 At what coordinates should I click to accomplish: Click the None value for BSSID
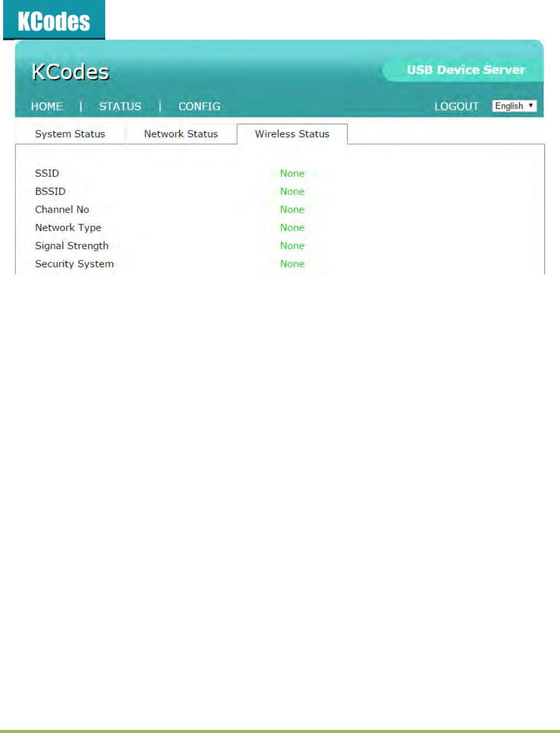point(292,191)
